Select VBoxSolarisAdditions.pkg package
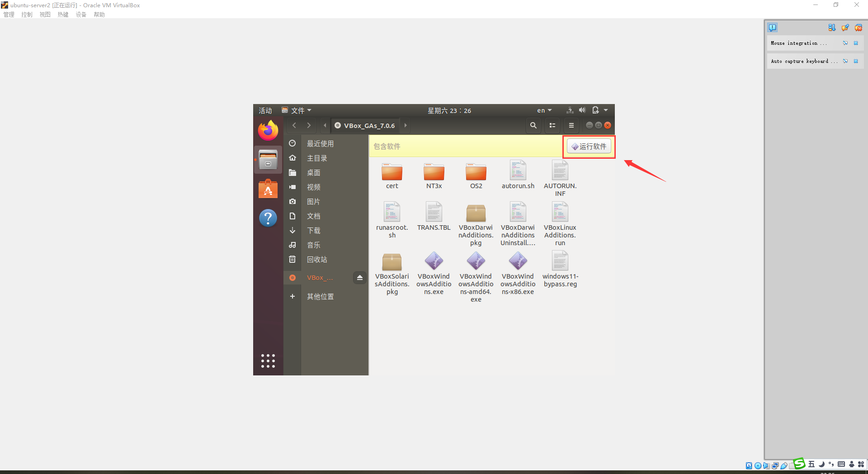 click(392, 274)
